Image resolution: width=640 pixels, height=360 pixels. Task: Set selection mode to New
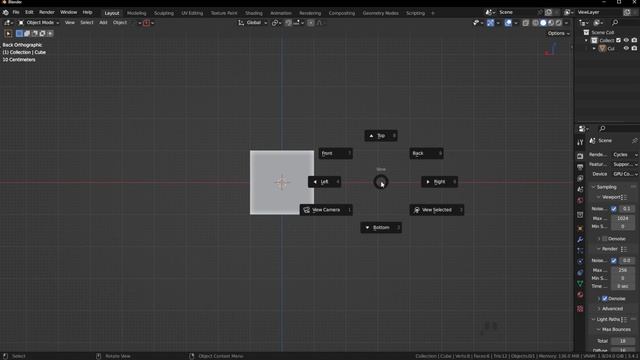point(19,33)
